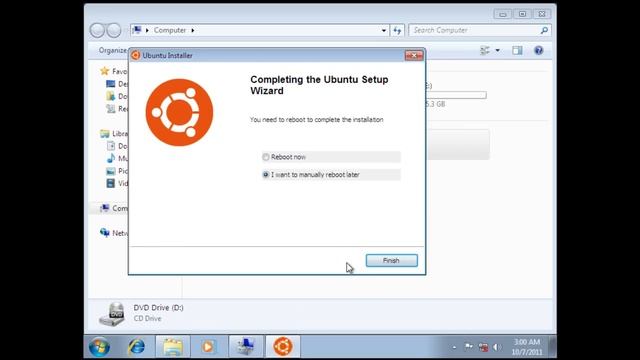Click the search magnifier icon
The image size is (640, 360).
pyautogui.click(x=544, y=30)
